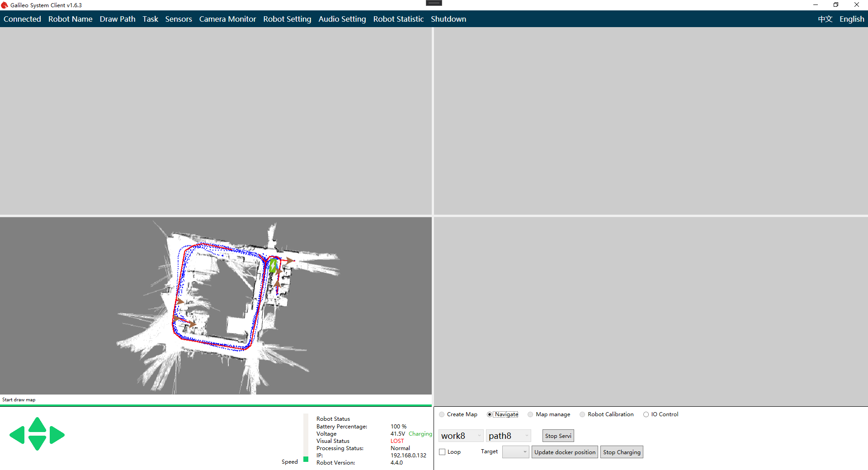
Task: Click the Galileo logo in the title bar
Action: tap(5, 5)
